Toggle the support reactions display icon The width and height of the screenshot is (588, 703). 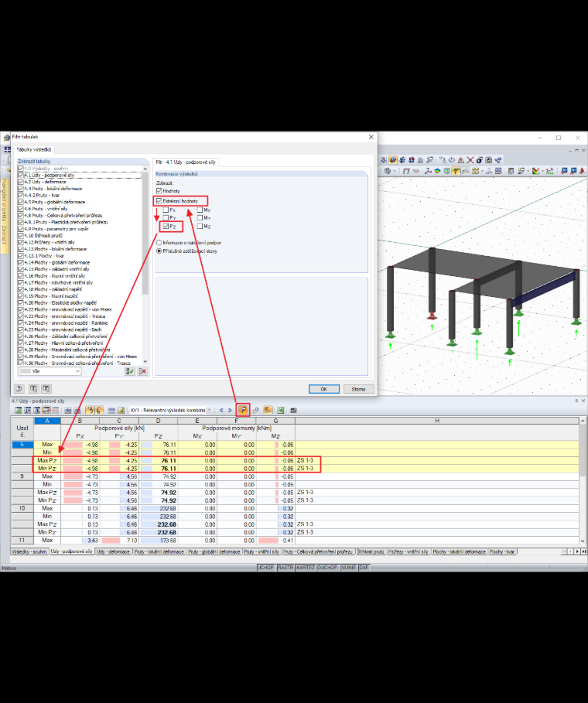tap(456, 171)
